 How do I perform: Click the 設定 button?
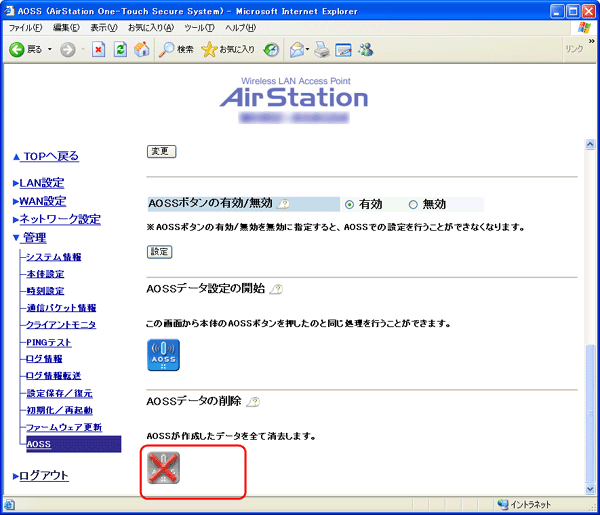(x=160, y=252)
